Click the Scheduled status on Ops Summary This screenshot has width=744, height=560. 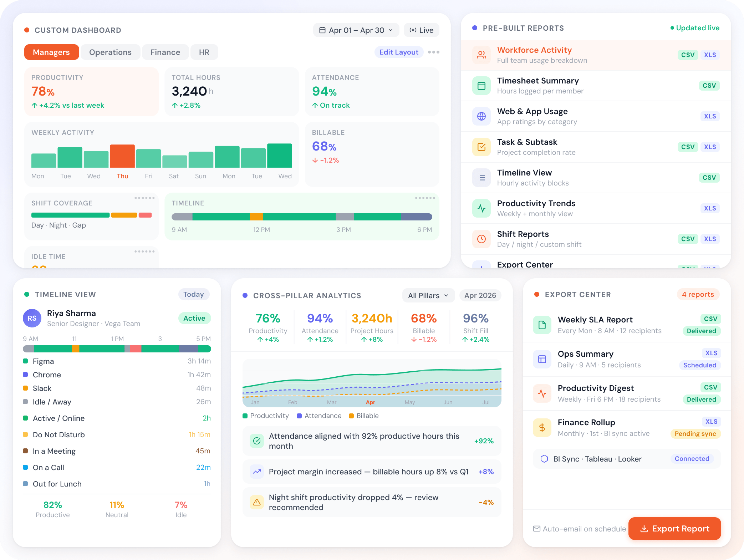[700, 365]
